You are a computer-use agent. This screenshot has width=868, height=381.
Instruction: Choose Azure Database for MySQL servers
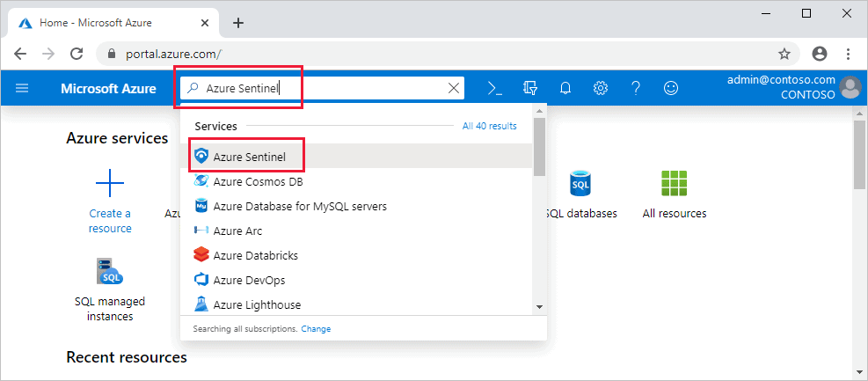click(299, 206)
